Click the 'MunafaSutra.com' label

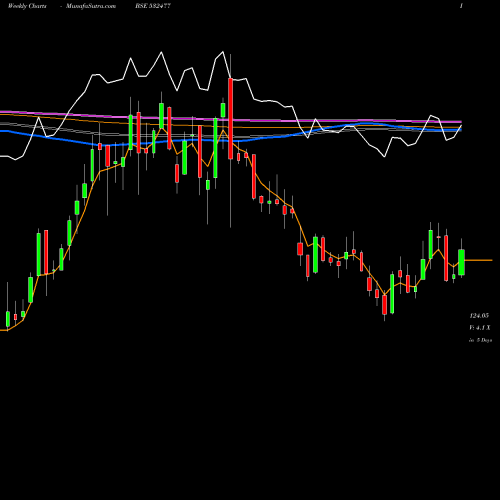point(91,6)
